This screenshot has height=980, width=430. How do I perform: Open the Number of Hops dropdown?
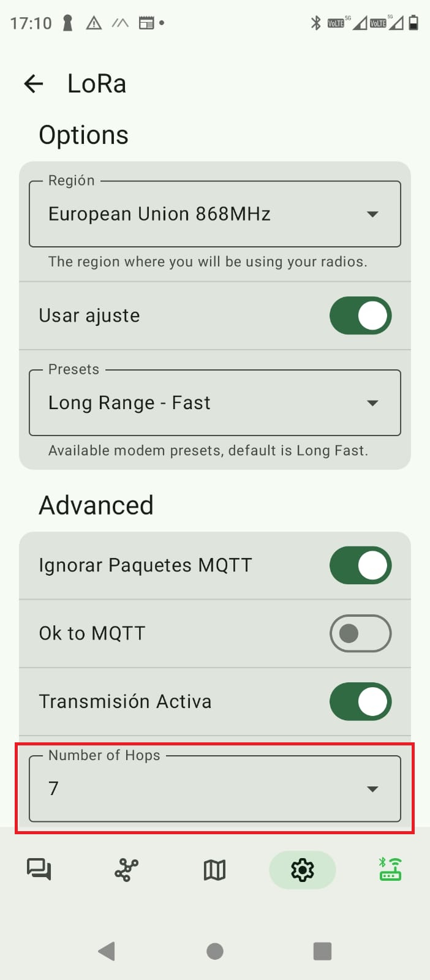214,789
